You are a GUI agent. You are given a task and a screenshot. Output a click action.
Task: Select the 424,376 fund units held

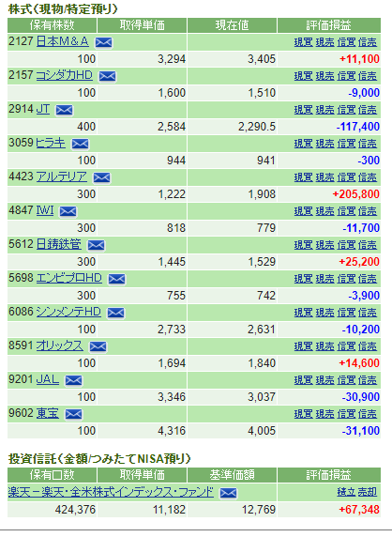point(75,510)
